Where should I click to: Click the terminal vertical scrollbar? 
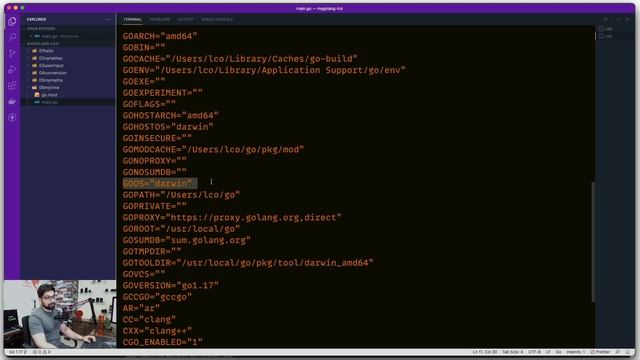pyautogui.click(x=593, y=242)
